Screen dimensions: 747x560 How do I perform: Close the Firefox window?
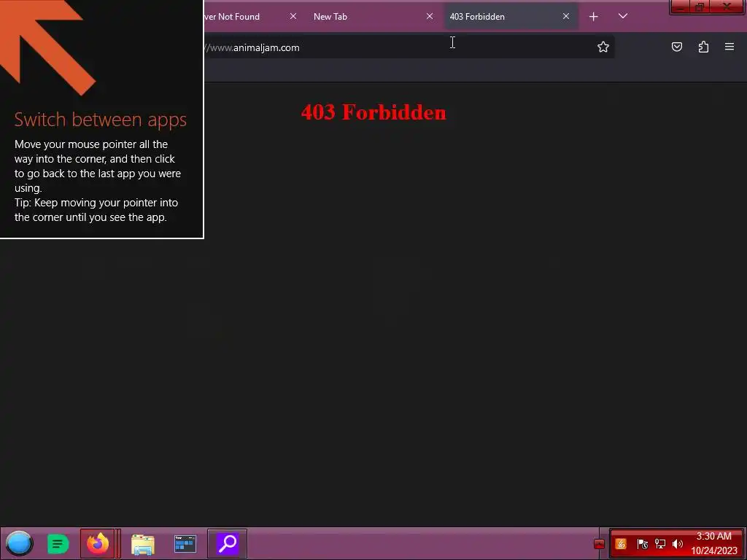727,7
